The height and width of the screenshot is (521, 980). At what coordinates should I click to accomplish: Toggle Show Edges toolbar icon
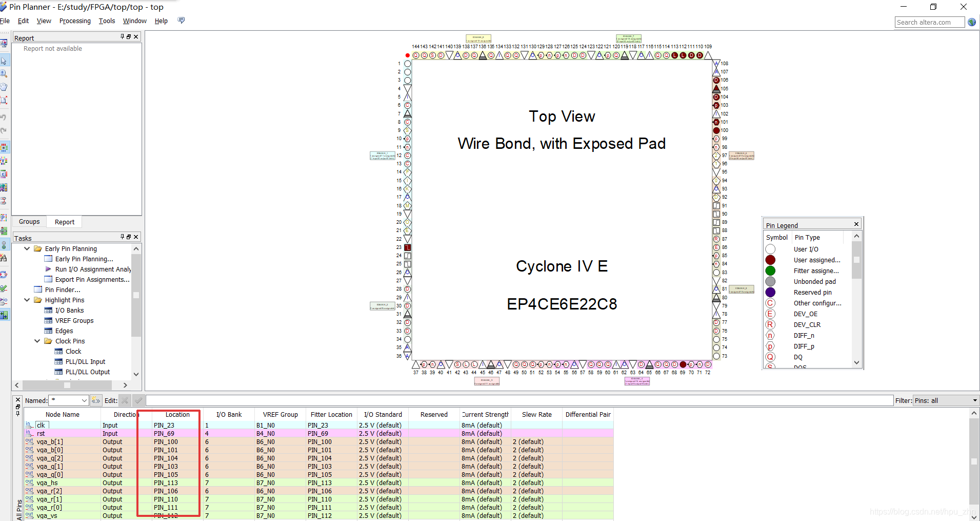[x=4, y=174]
